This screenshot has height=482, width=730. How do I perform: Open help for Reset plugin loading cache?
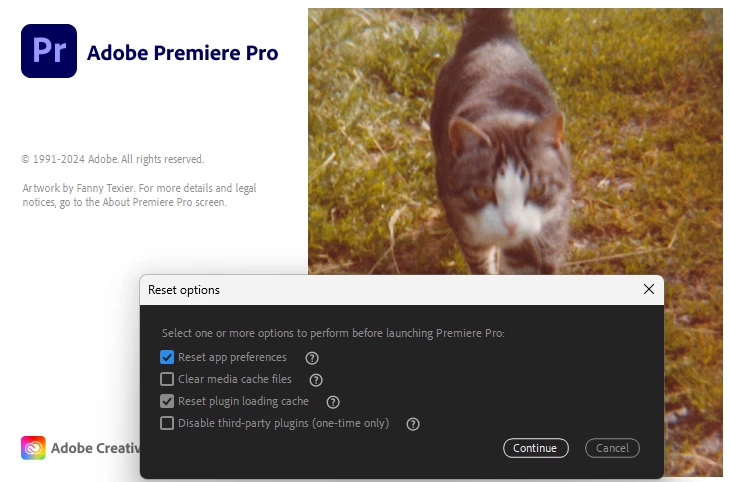coord(333,402)
